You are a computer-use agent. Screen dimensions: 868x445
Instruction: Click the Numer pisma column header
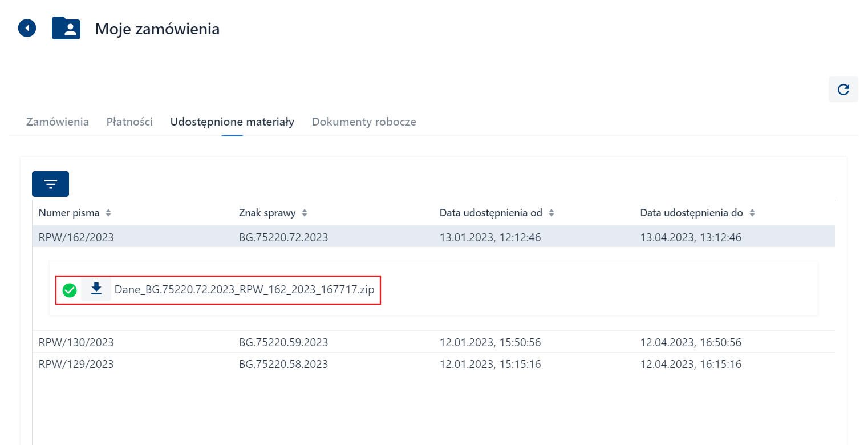click(69, 213)
